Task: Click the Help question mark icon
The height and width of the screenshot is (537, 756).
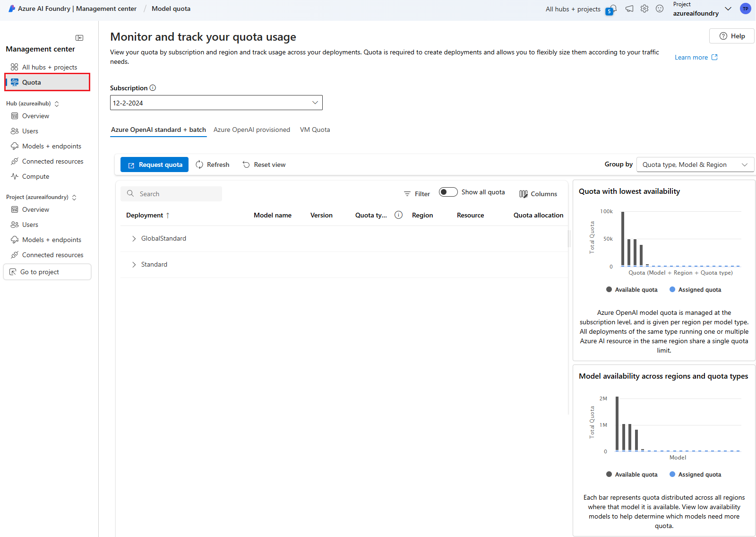Action: 723,36
